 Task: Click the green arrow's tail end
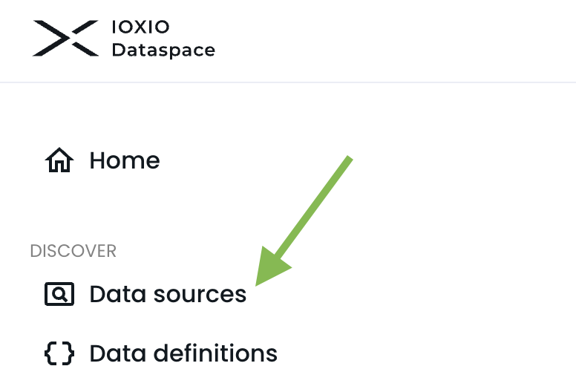(x=349, y=158)
